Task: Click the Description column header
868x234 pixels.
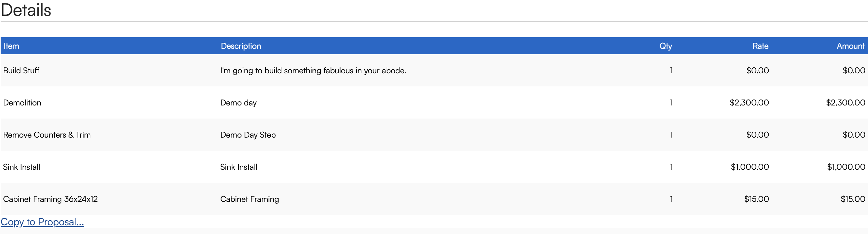Action: click(241, 46)
